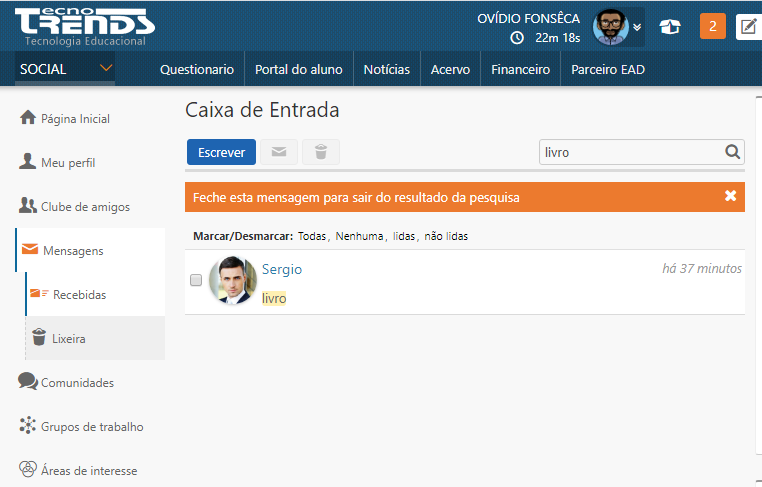Mark 'não lidas' messages
The width and height of the screenshot is (762, 487).
click(446, 236)
